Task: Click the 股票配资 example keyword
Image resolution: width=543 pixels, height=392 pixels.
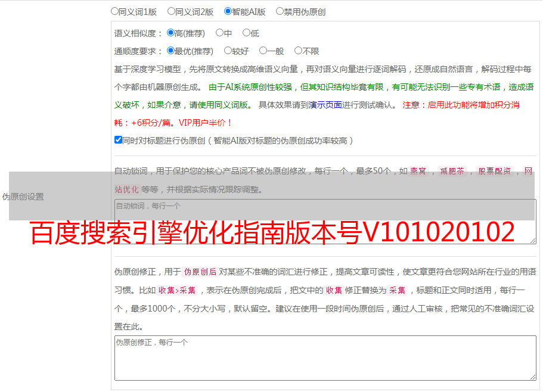Action: point(495,171)
